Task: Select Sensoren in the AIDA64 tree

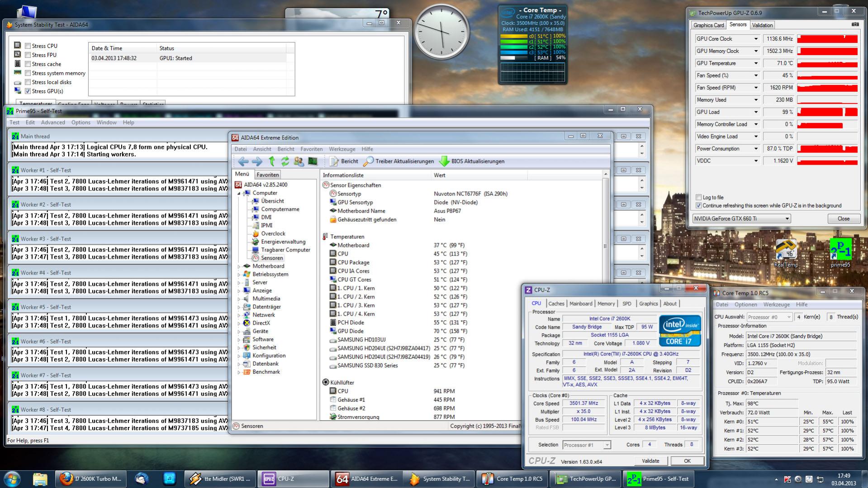Action: coord(271,258)
